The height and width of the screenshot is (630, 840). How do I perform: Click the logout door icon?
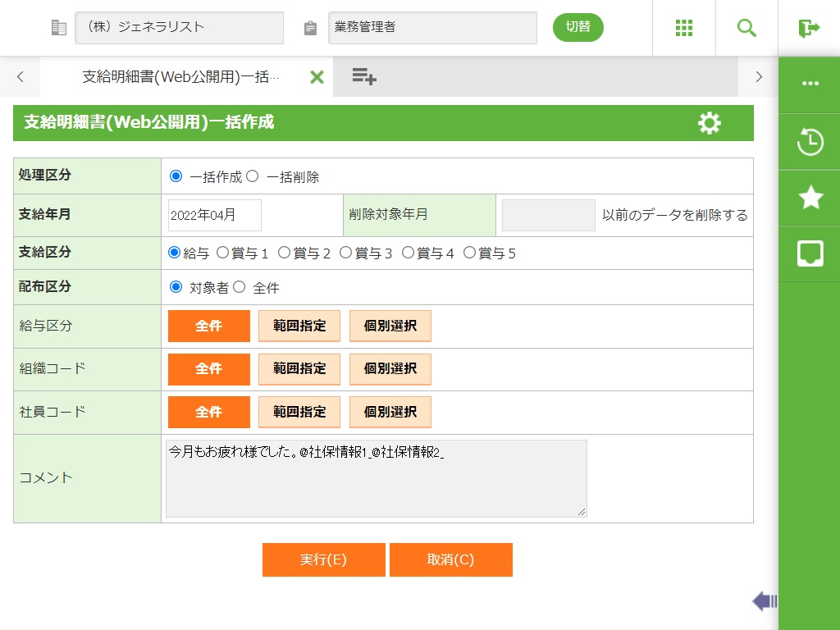pyautogui.click(x=809, y=28)
